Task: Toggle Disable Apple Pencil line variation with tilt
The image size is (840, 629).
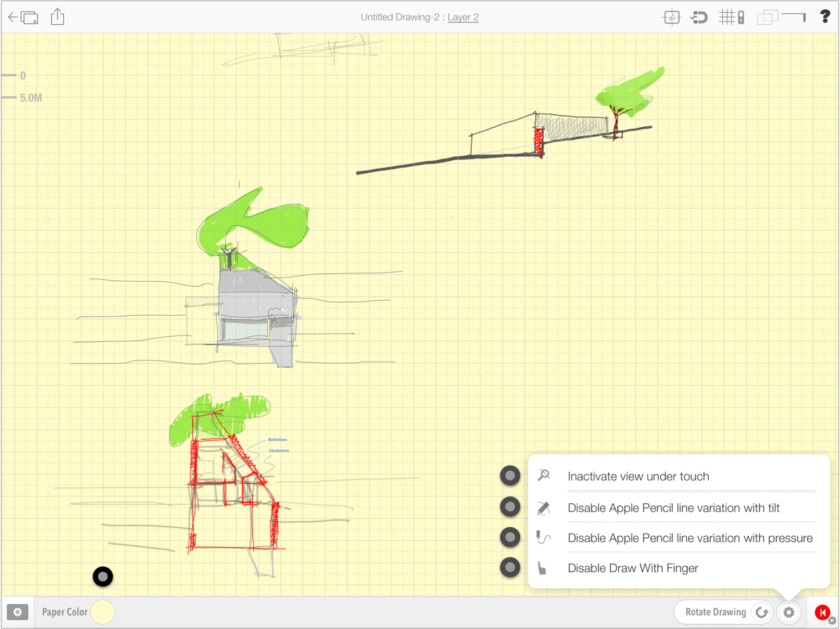Action: point(510,507)
